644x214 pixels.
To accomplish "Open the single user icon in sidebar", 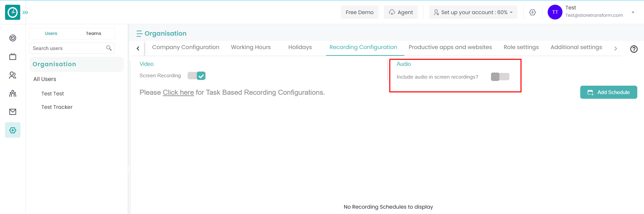I will point(13,75).
